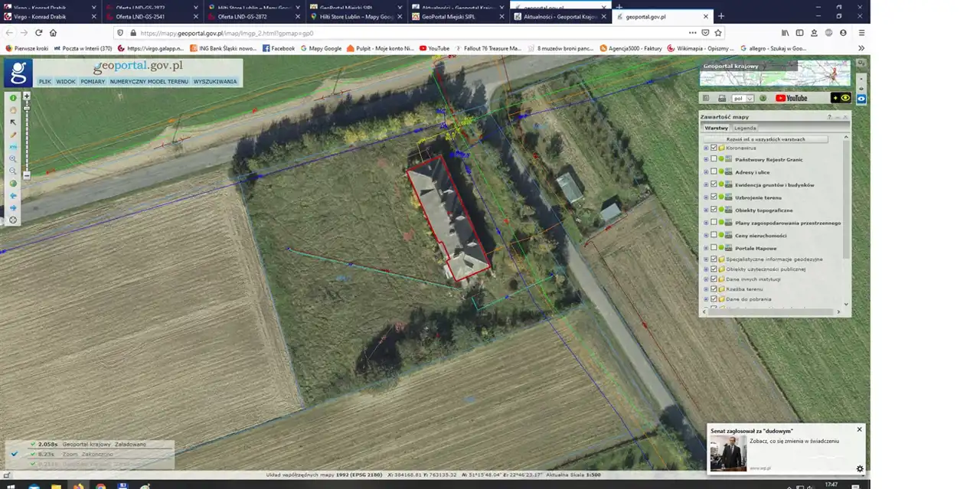The width and height of the screenshot is (980, 489).
Task: Activate the hand pan tool
Action: pos(13,110)
